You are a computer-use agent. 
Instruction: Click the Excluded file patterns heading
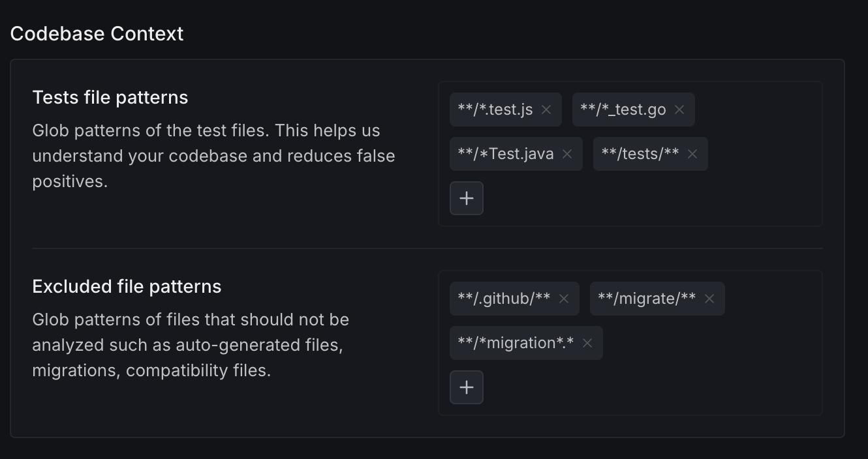tap(127, 287)
